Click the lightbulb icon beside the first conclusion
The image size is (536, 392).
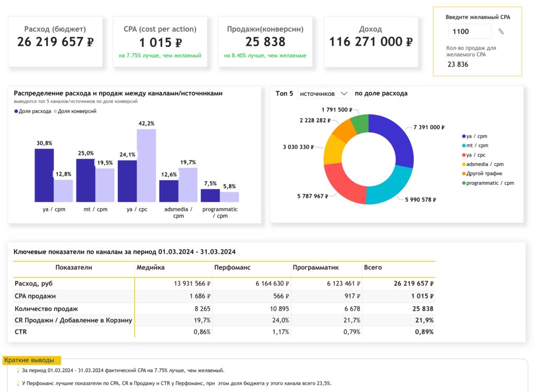tap(18, 371)
